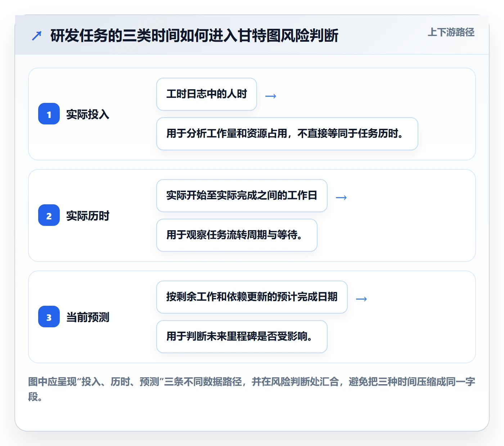Click the title 研发任务的三类时间如何进入甘特图风险判断
Image resolution: width=504 pixels, height=446 pixels.
click(x=194, y=36)
